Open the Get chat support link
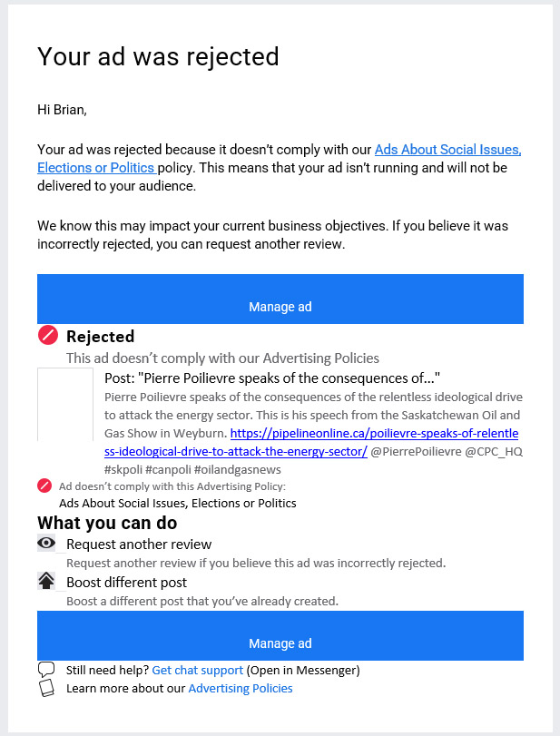Image resolution: width=560 pixels, height=736 pixels. click(197, 670)
